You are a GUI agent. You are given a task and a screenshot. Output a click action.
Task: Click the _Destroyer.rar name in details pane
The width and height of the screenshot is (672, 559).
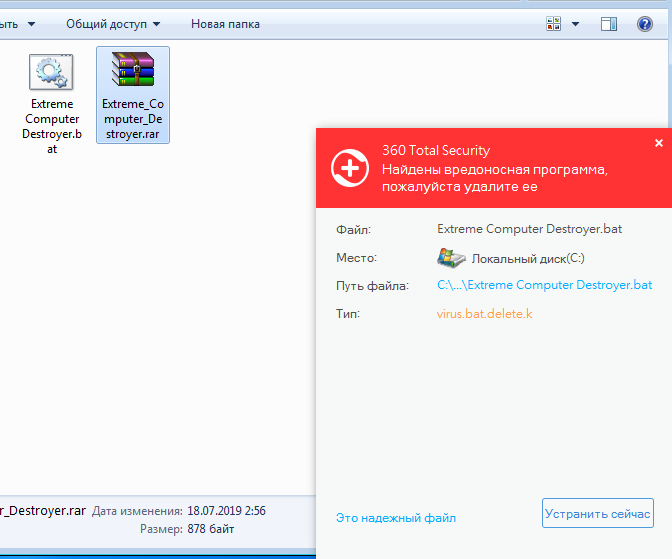click(43, 511)
